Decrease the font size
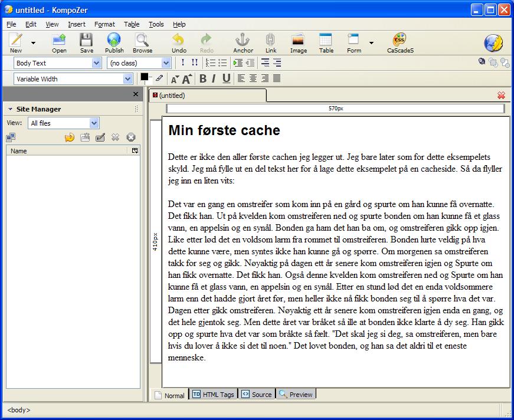This screenshot has height=420, width=514. coord(175,79)
